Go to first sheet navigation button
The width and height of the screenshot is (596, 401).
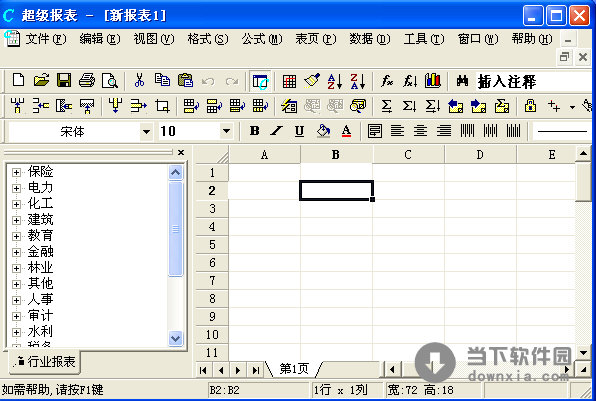point(203,370)
